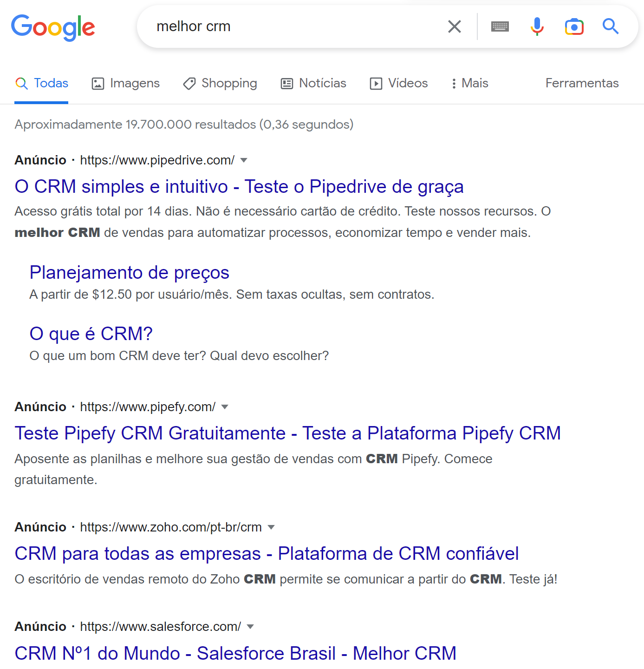Open the on-screen keyboard icon
Image resolution: width=644 pixels, height=669 pixels.
500,26
